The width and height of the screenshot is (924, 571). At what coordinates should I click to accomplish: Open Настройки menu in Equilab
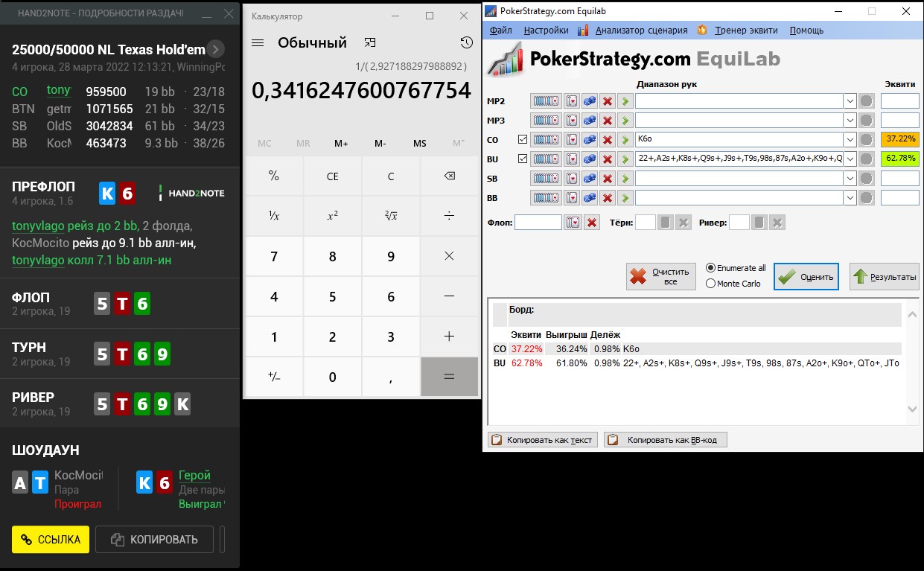click(x=546, y=31)
